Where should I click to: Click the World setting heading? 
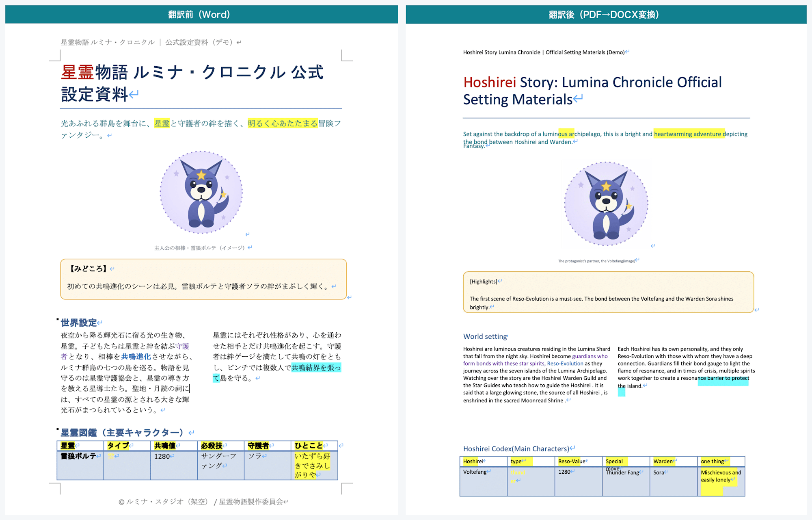[485, 336]
